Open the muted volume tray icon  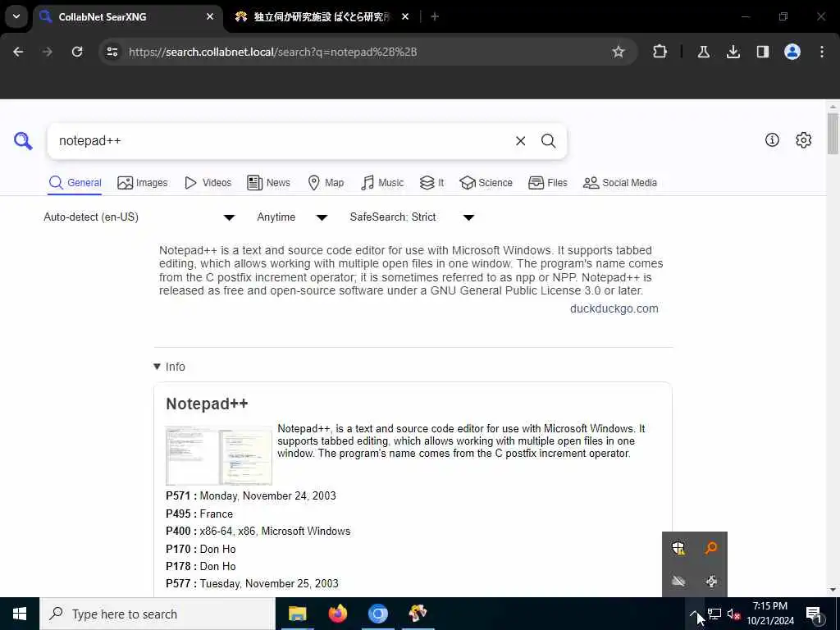point(733,614)
